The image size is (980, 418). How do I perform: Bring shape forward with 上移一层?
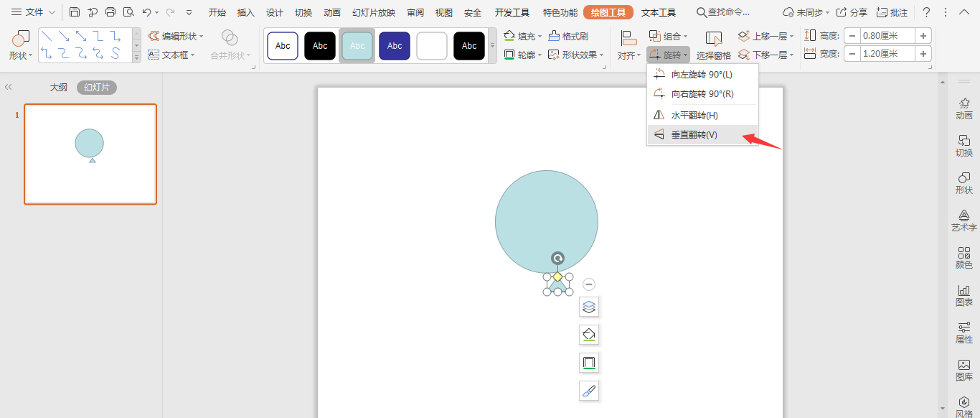768,34
